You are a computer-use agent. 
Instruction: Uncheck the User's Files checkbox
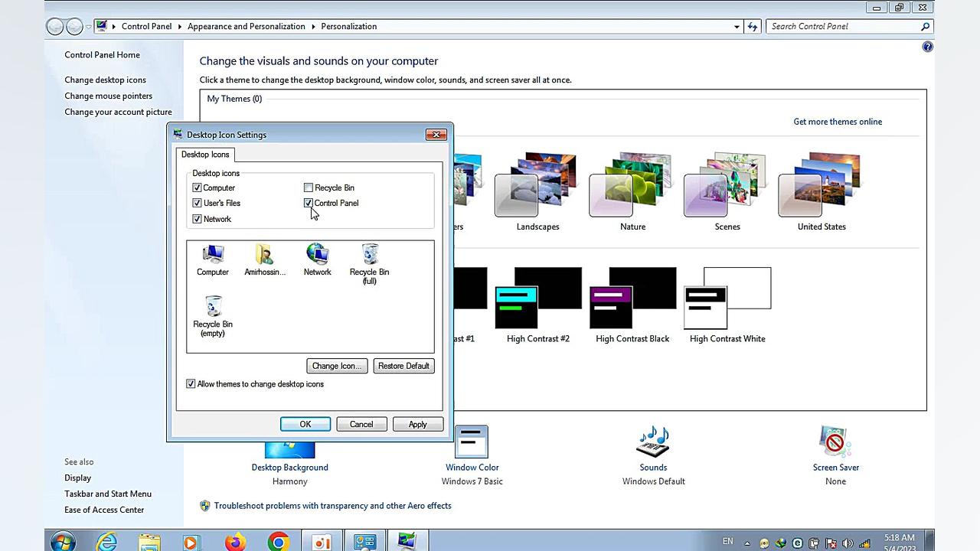pyautogui.click(x=197, y=203)
